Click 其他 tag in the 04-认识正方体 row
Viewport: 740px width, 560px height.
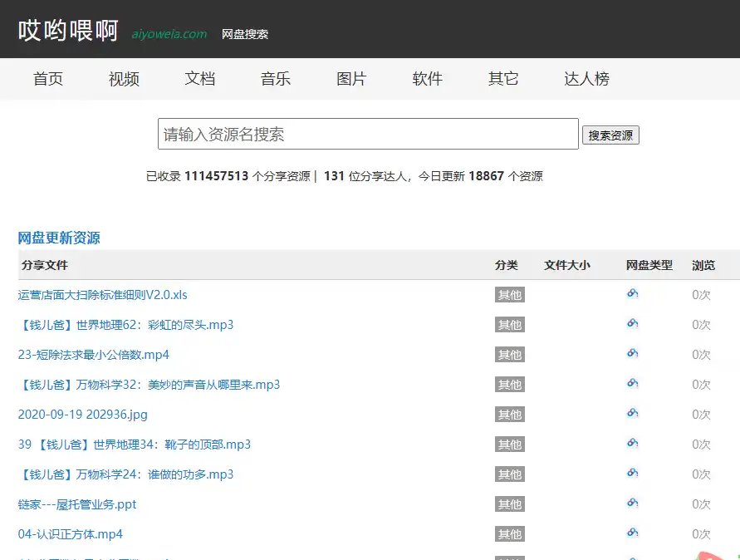510,534
